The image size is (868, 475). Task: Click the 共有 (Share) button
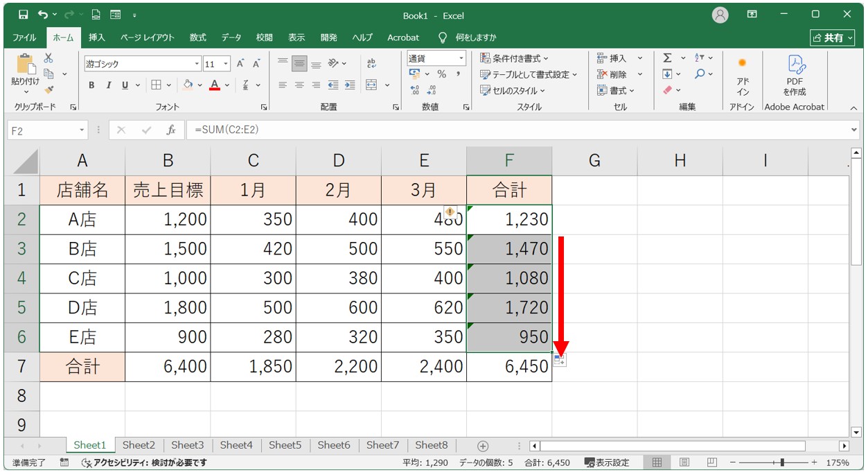tap(833, 37)
